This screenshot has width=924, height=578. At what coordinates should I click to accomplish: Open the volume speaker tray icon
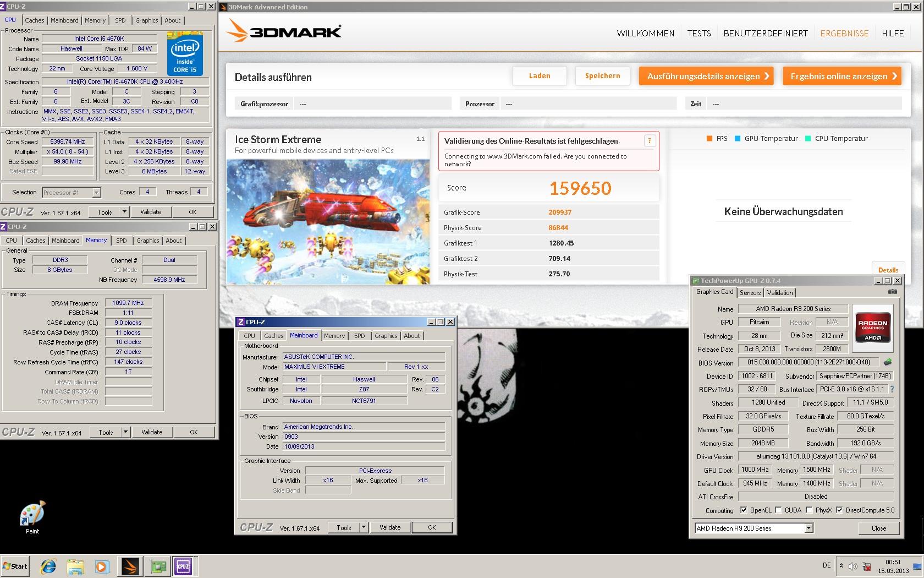point(853,566)
